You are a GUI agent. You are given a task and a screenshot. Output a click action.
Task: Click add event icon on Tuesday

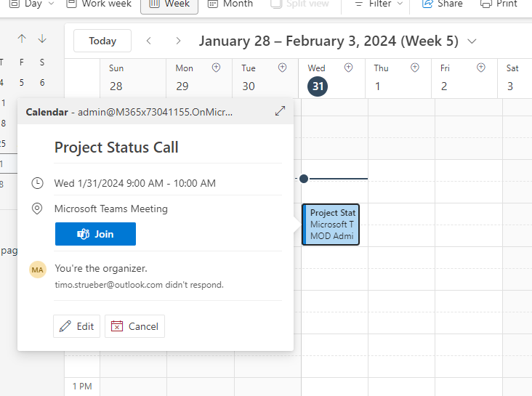pos(282,68)
